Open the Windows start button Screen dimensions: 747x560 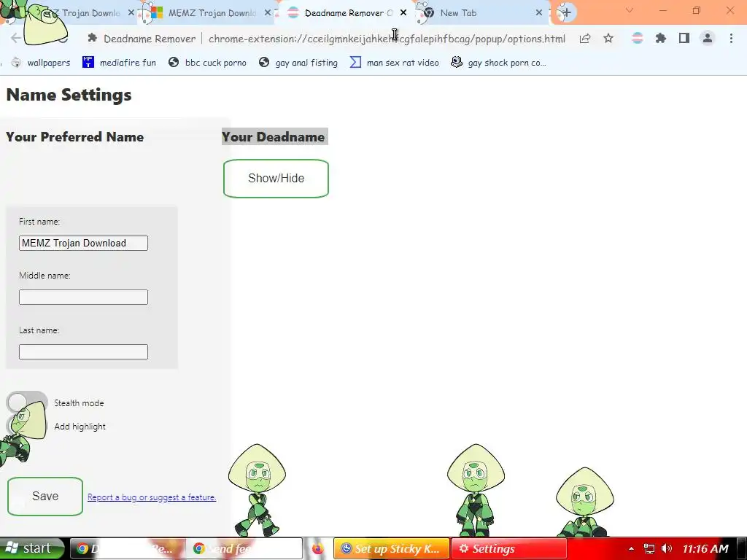(31, 548)
